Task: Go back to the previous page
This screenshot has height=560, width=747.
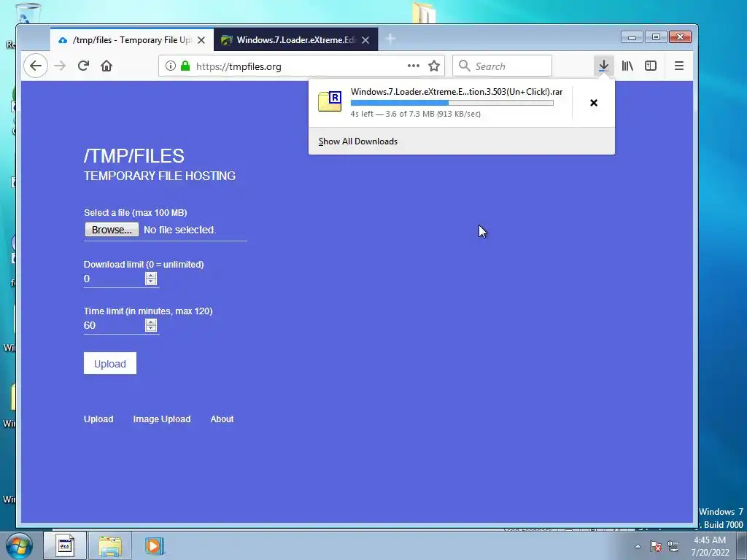Action: point(36,66)
